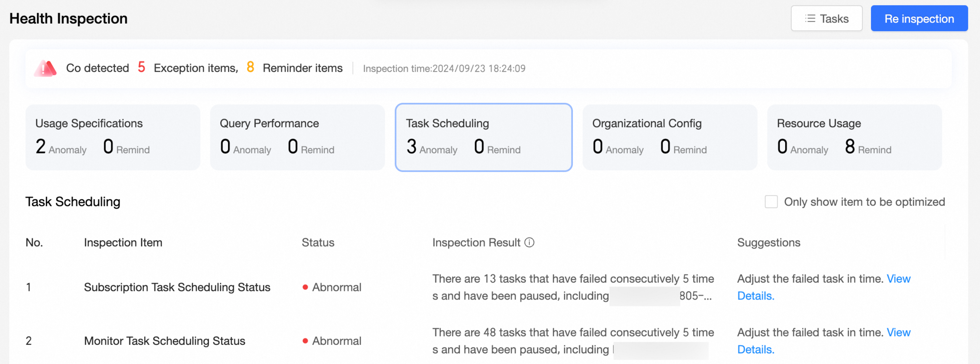Click the red Abnormal dot for Monitor Task
Viewport: 980px width, 364px height.
tap(305, 341)
